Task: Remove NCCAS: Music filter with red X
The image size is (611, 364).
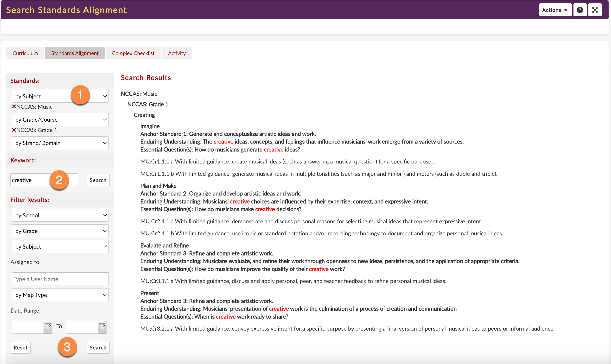Action: [x=14, y=107]
